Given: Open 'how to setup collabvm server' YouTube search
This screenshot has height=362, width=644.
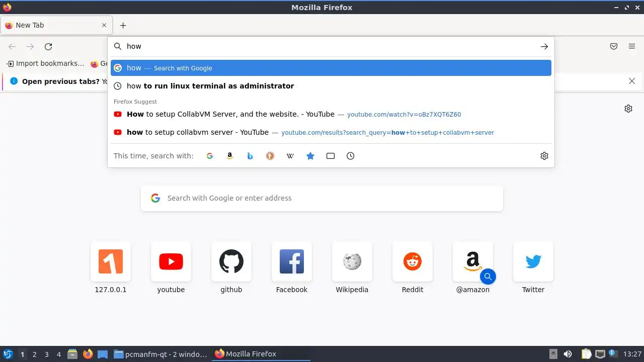Looking at the screenshot, I should tap(331, 132).
